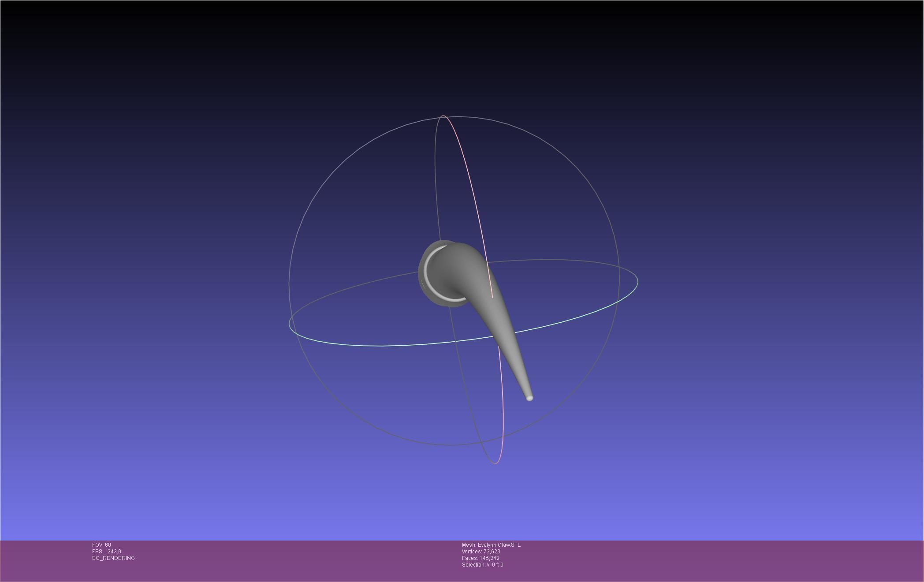
Task: Click the dark background above the trackball
Action: pos(454,57)
